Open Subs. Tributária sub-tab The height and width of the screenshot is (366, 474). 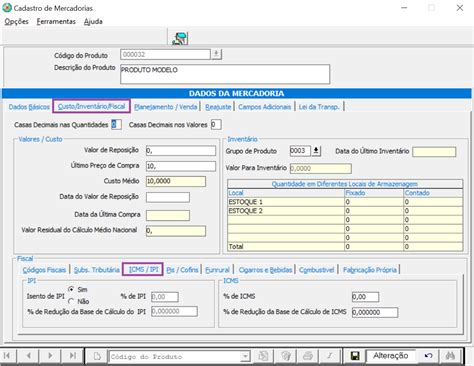97,270
